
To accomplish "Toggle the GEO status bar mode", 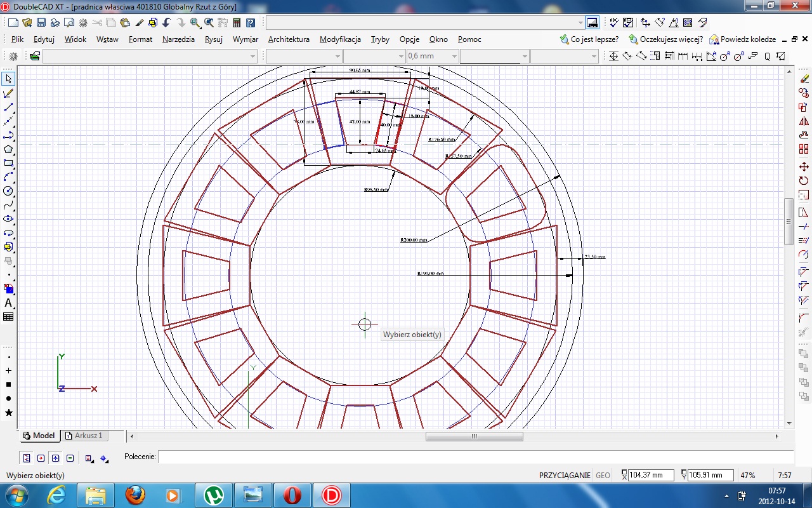I will pos(603,475).
